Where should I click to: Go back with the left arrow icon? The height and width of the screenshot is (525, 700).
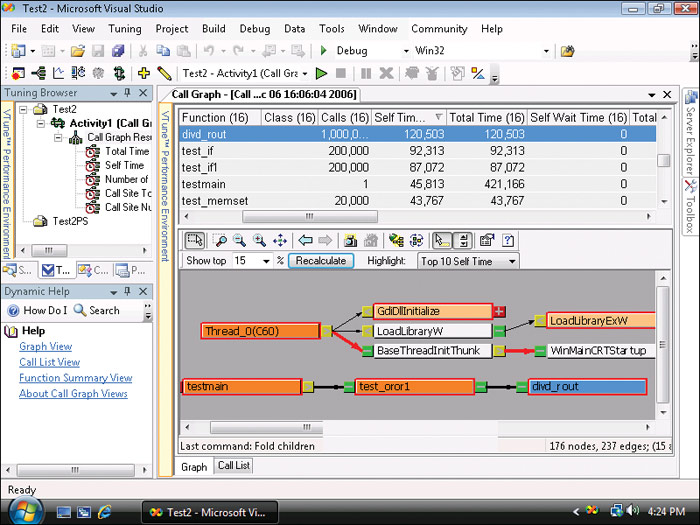[305, 241]
